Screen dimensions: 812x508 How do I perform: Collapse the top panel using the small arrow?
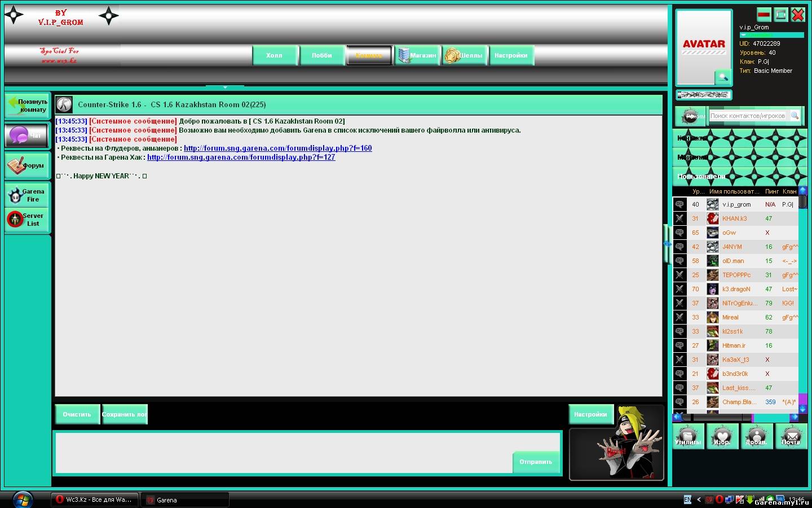(x=225, y=87)
